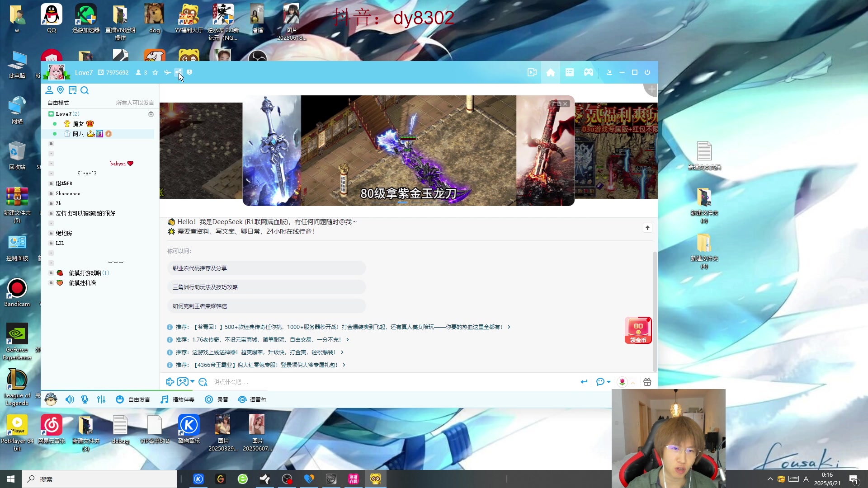Open the video live icon in the title bar
Screen dimensions: 868x488
click(x=532, y=72)
